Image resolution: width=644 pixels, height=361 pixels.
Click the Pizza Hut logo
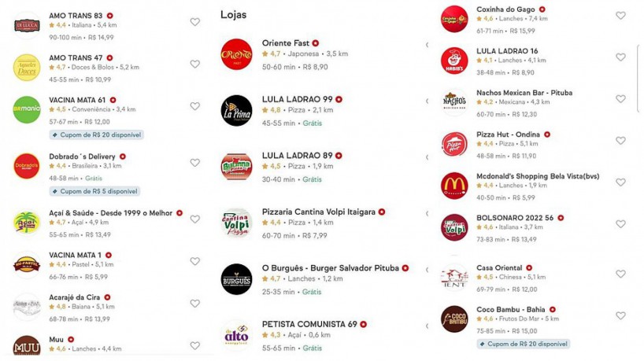pos(454,144)
